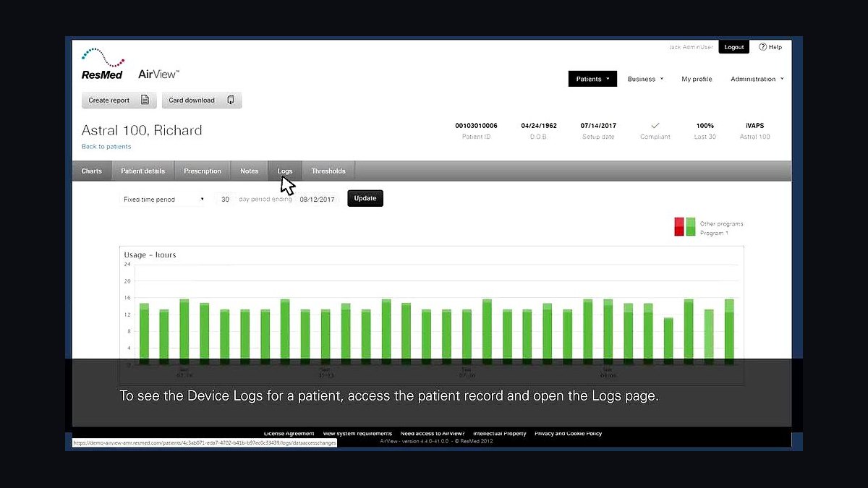
Task: Click the iVAPS Astral 100 label
Action: pyautogui.click(x=754, y=130)
